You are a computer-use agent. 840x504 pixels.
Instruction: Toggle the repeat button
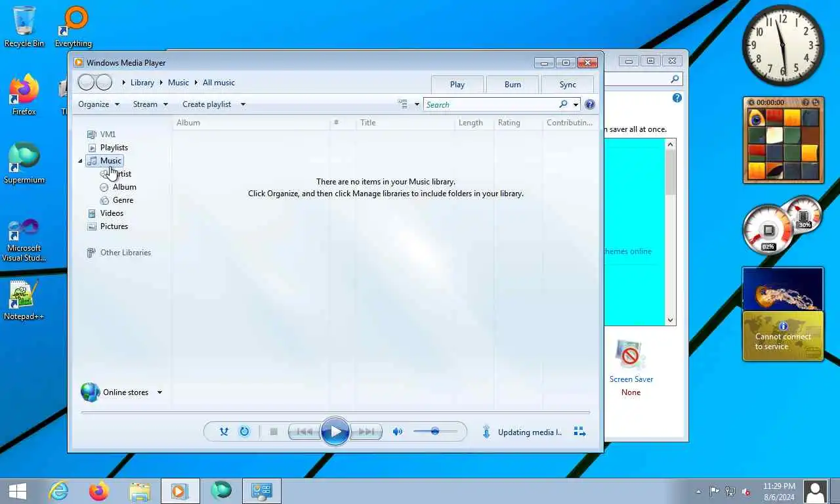tap(244, 431)
